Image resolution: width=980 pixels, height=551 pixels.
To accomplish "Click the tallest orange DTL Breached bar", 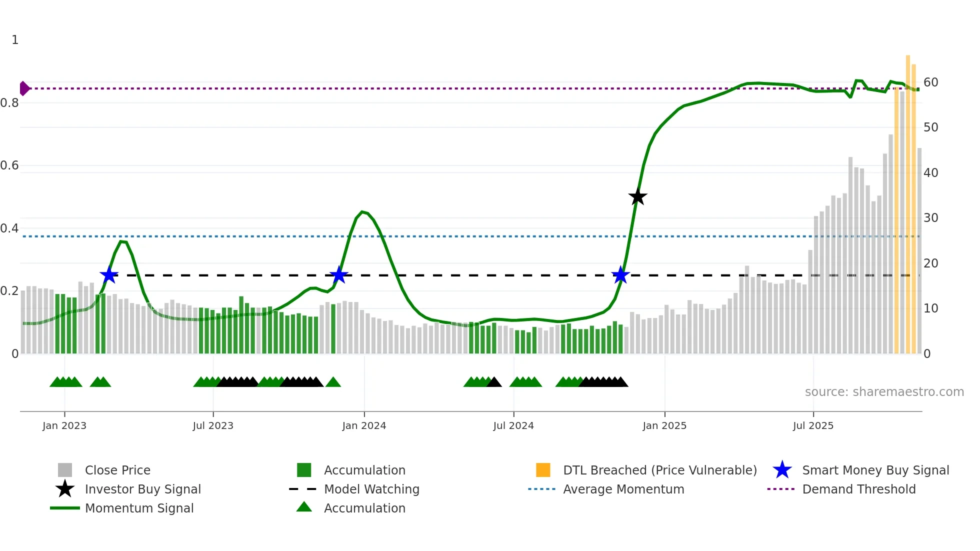I will pos(908,200).
